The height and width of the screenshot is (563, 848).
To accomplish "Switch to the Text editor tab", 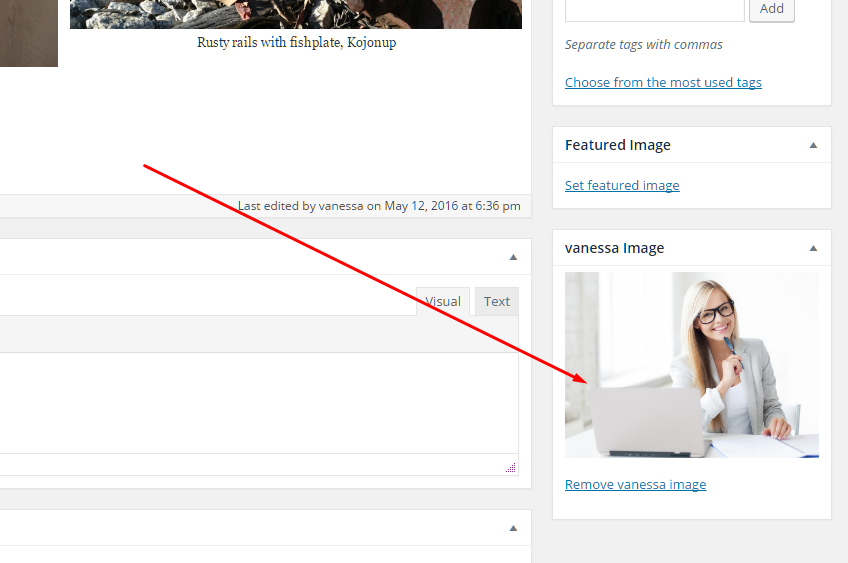I will tap(497, 301).
